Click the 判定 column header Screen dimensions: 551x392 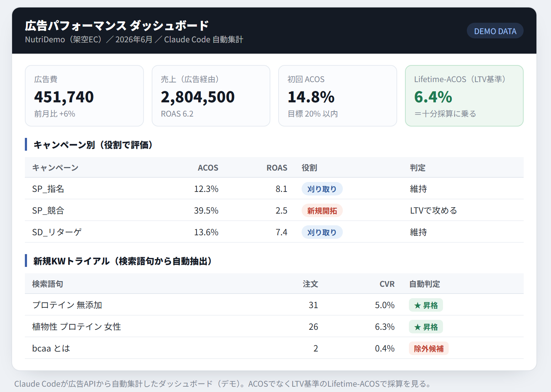pos(418,168)
